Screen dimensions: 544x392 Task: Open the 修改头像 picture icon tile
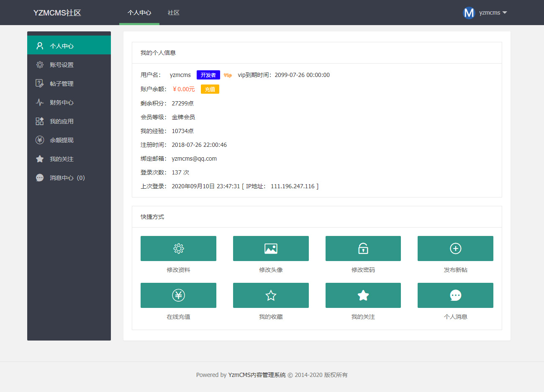271,249
